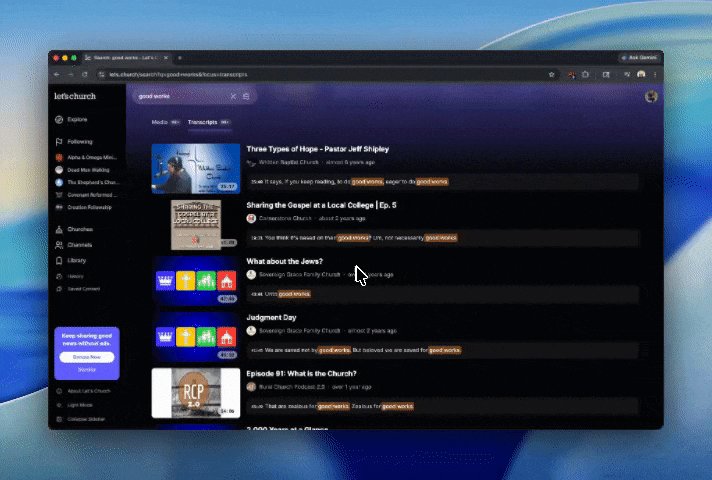
Task: Select the Transcripts results tab
Action: (209, 122)
